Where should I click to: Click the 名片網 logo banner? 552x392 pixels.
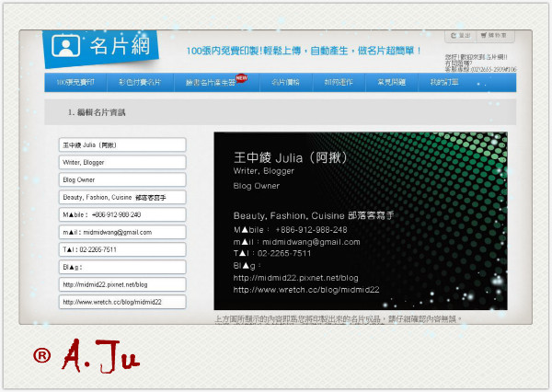(100, 48)
